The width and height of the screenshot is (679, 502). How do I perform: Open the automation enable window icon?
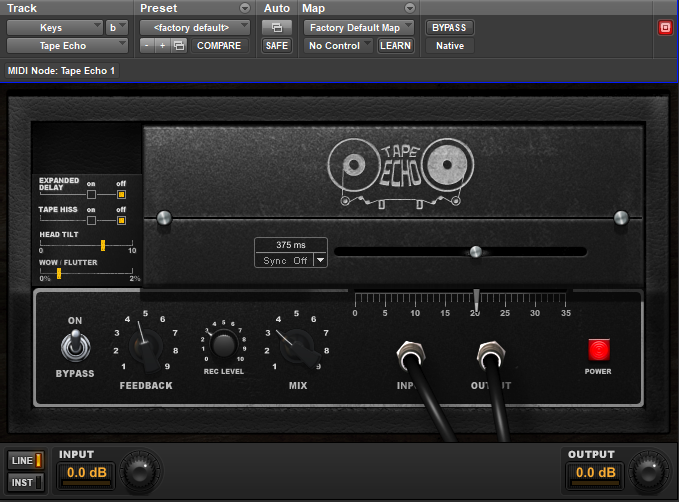[x=276, y=27]
